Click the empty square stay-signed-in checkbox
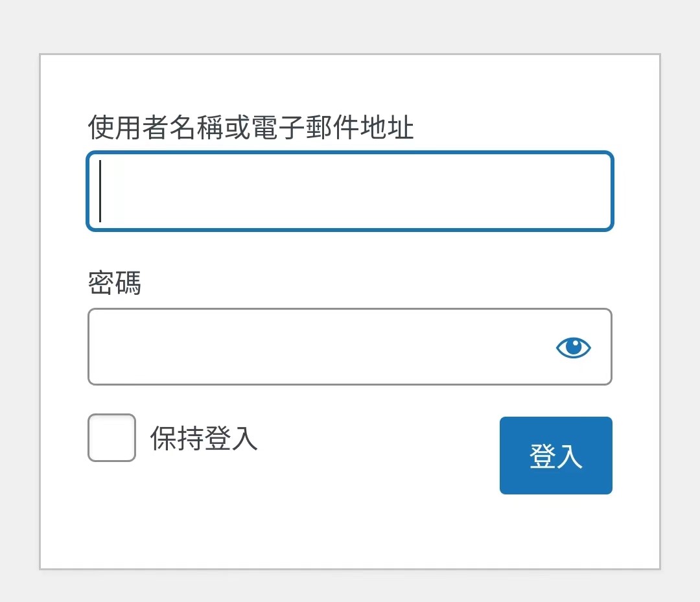 [111, 438]
